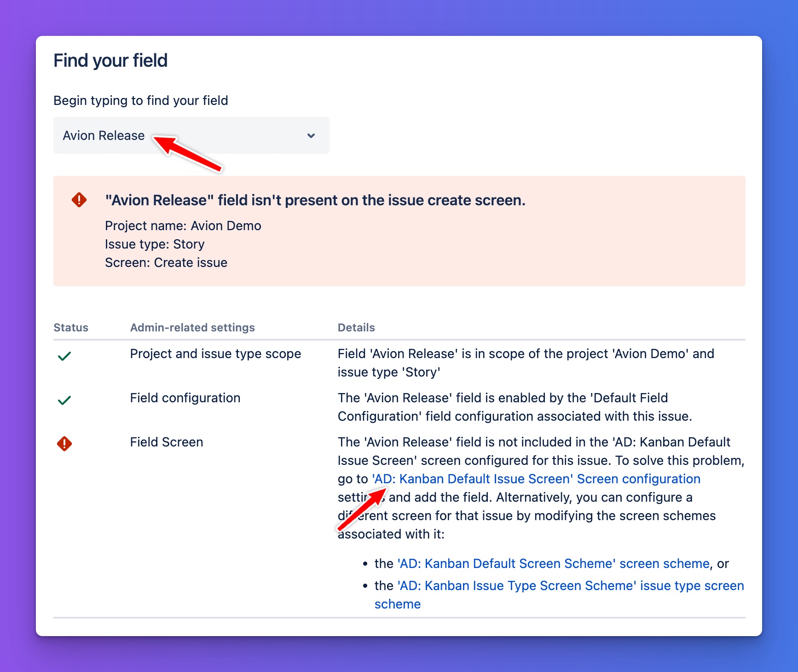Image resolution: width=798 pixels, height=672 pixels.
Task: Click the Details column header
Action: click(x=356, y=328)
